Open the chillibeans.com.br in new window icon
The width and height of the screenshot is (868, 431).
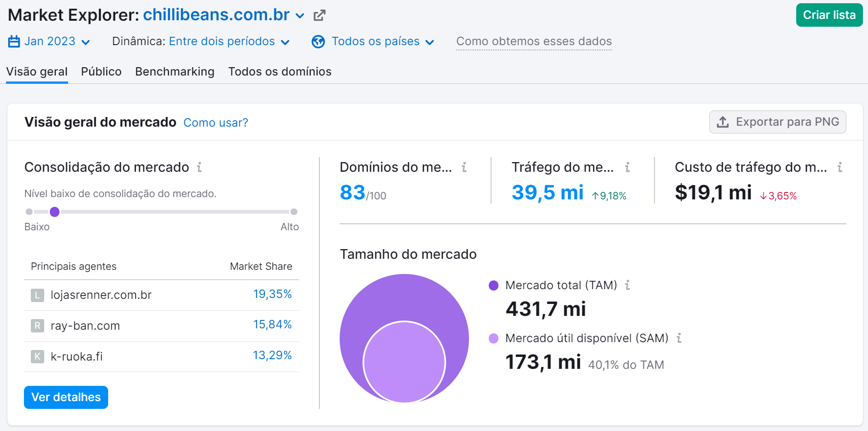[x=319, y=15]
